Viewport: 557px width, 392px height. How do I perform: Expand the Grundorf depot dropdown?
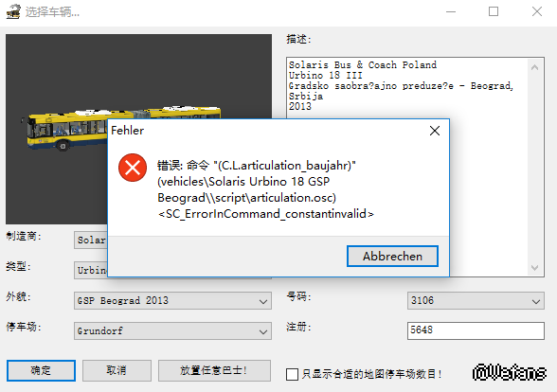[172, 331]
